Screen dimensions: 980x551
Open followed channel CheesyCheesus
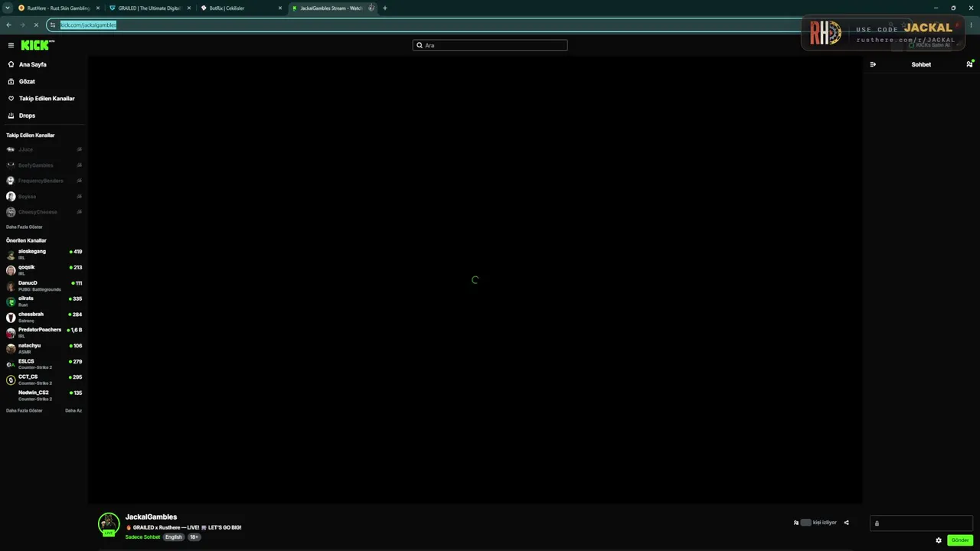tap(44, 212)
